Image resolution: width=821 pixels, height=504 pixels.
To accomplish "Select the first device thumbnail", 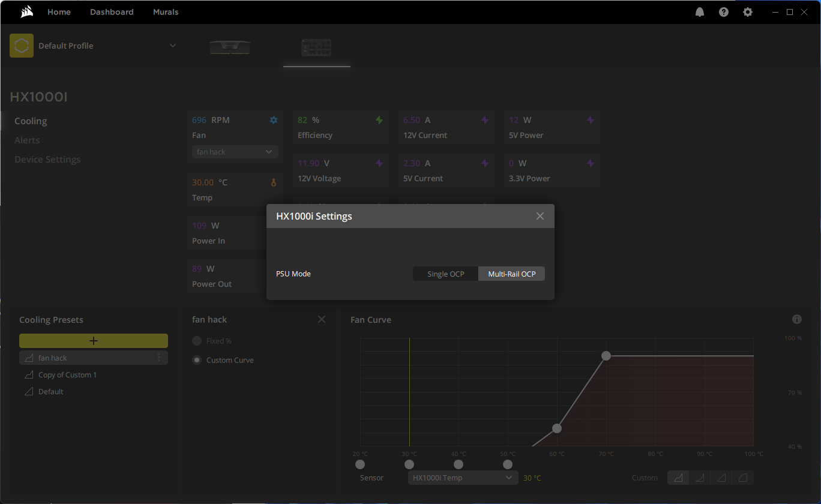I will (x=230, y=47).
